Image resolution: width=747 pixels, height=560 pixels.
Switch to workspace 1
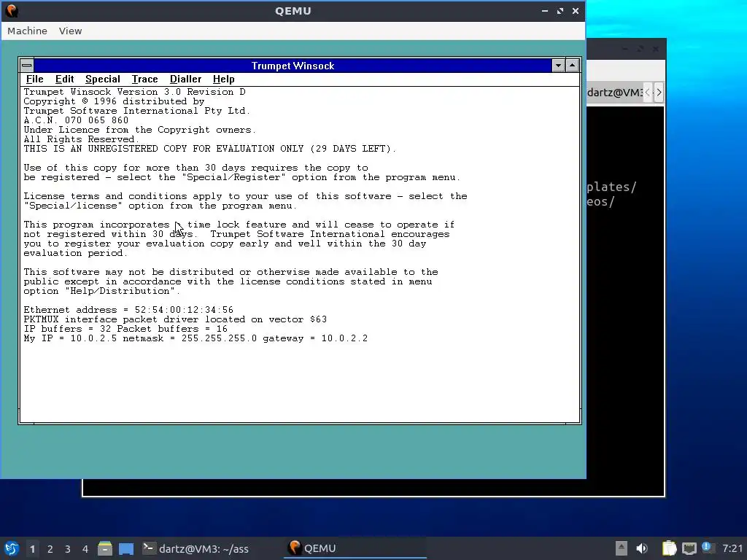click(32, 549)
